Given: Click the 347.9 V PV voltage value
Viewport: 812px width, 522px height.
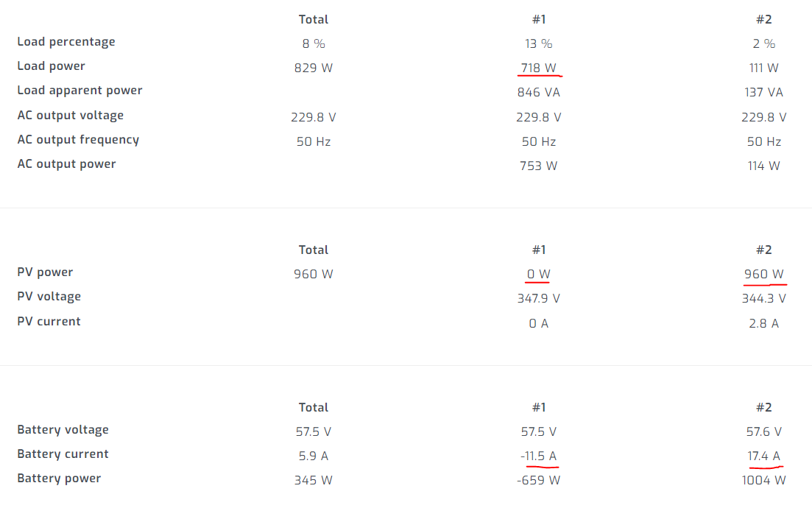Looking at the screenshot, I should pyautogui.click(x=539, y=298).
